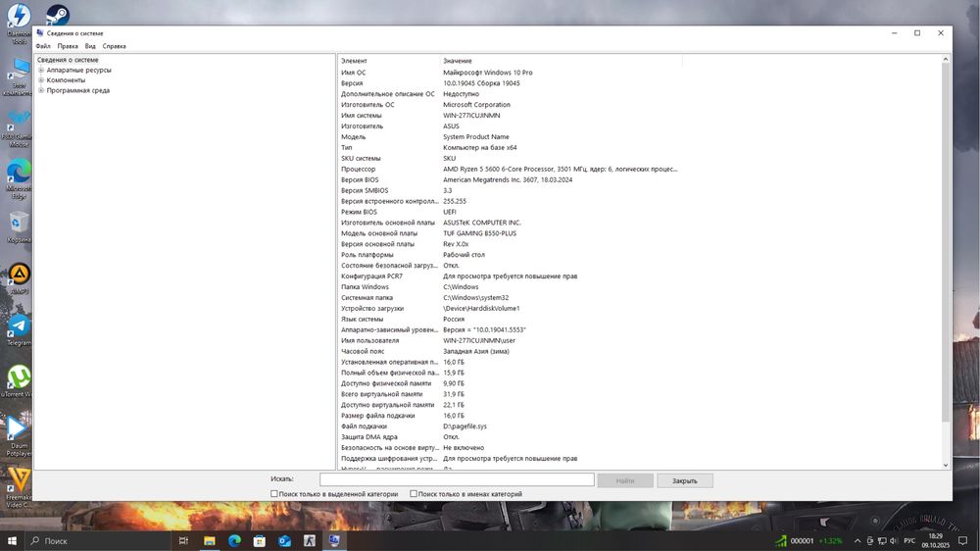Open the notification center icon
The height and width of the screenshot is (551, 980).
pyautogui.click(x=962, y=541)
